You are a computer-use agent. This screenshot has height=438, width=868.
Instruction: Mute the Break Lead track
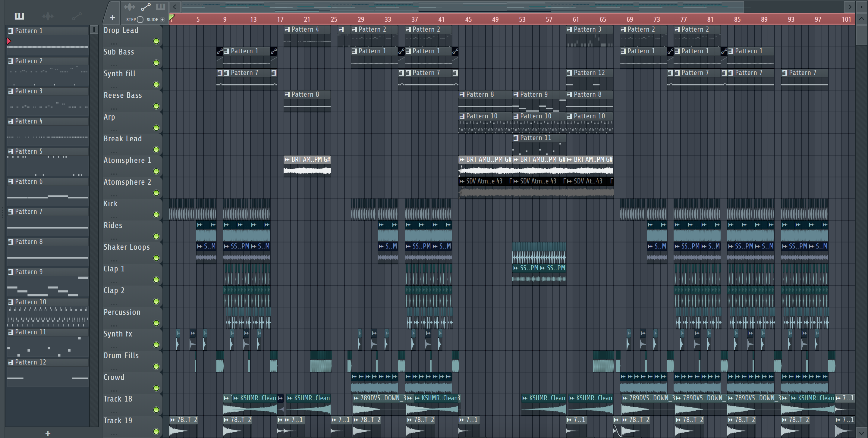click(x=156, y=149)
